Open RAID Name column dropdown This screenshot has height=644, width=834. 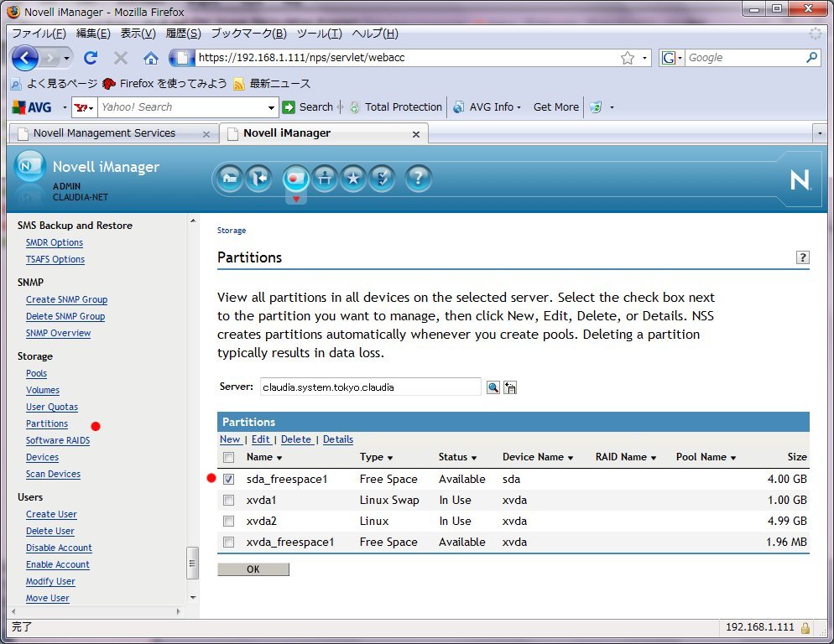tap(653, 458)
